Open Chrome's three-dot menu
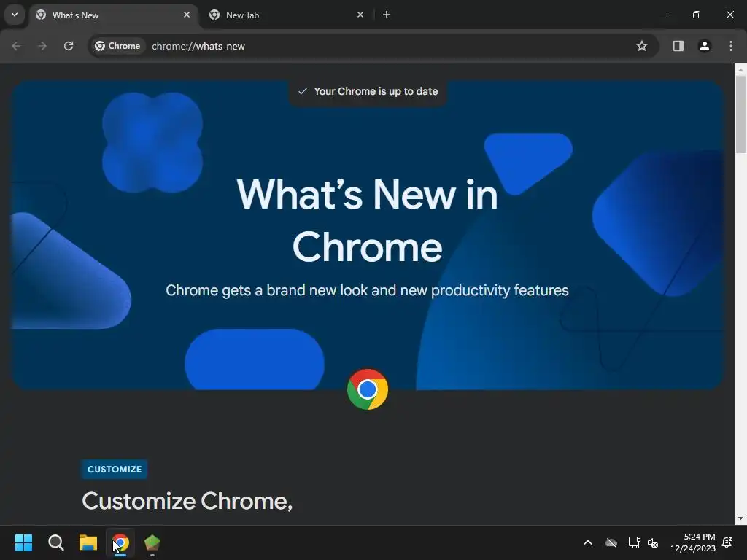Image resolution: width=747 pixels, height=560 pixels. (x=731, y=46)
